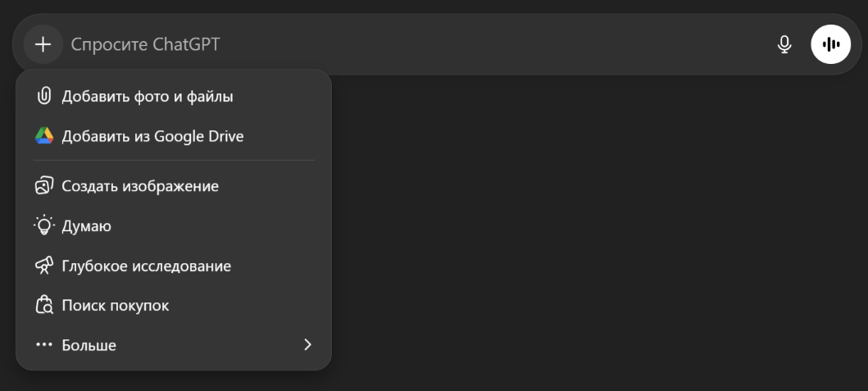Choose Добавить из Google Drive
Viewport: 868px width, 391px height.
[152, 137]
